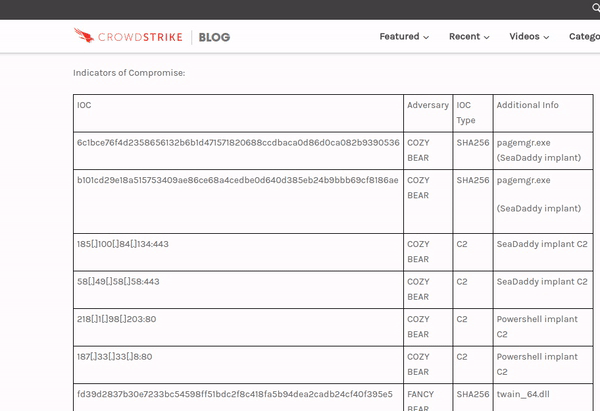Click C2 type in the 185[.]100 row

click(462, 244)
